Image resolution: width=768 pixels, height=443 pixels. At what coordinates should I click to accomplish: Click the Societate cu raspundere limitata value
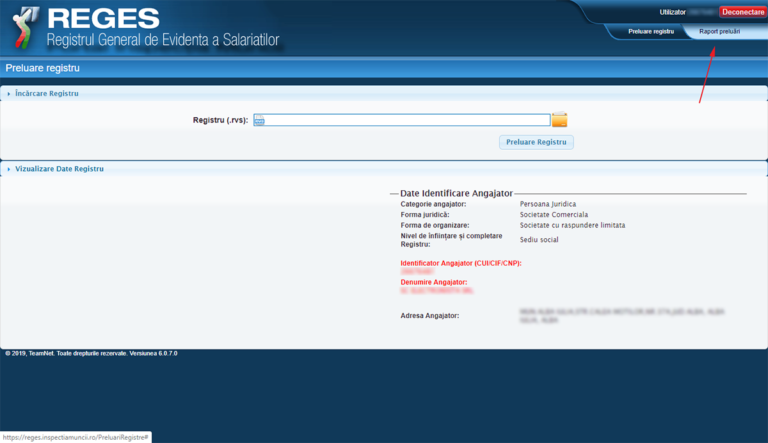click(572, 225)
